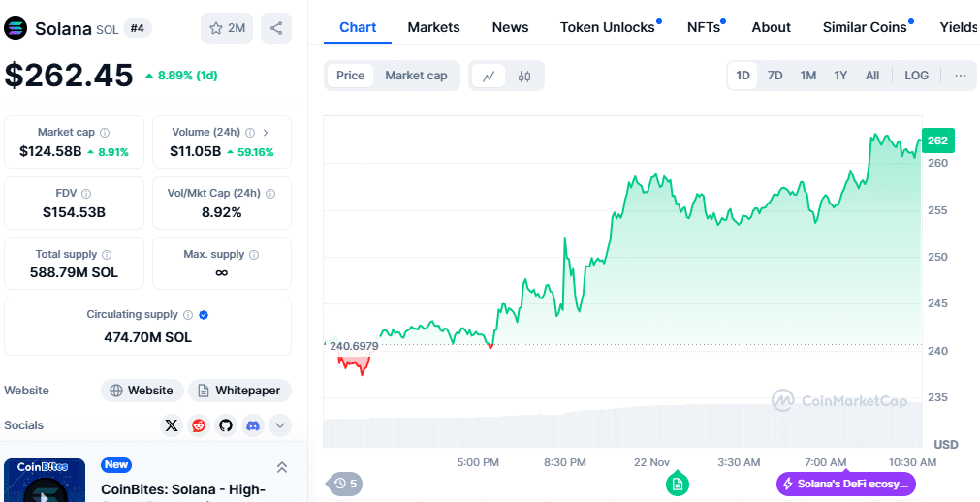The width and height of the screenshot is (980, 502).
Task: Open FDV info icon
Action: [86, 194]
